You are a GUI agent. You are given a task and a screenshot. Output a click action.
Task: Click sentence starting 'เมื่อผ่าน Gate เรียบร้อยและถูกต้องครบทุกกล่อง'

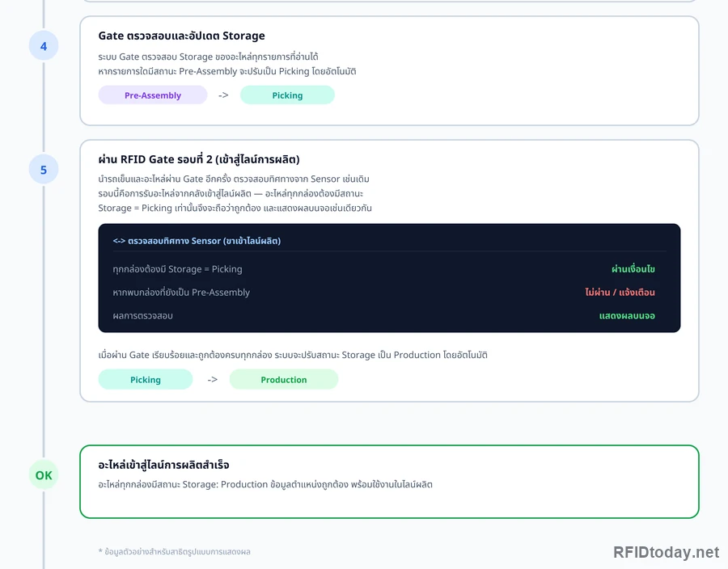293,355
